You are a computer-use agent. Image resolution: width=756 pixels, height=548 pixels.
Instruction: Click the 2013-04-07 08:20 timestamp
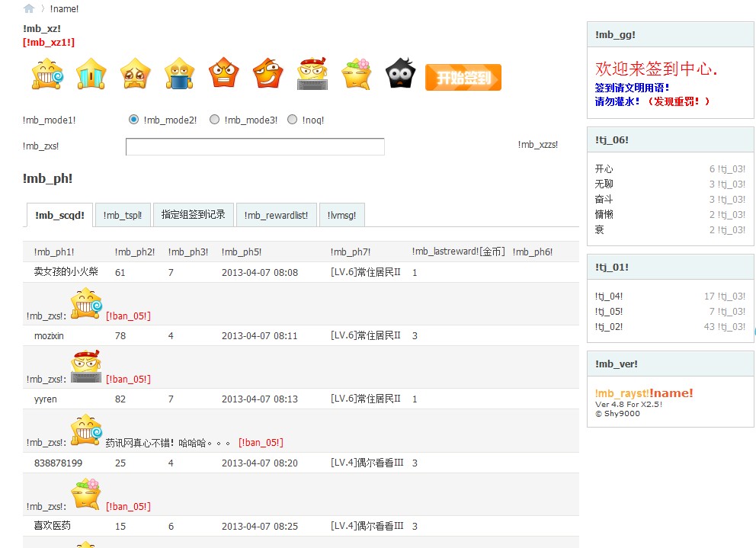[x=260, y=463]
